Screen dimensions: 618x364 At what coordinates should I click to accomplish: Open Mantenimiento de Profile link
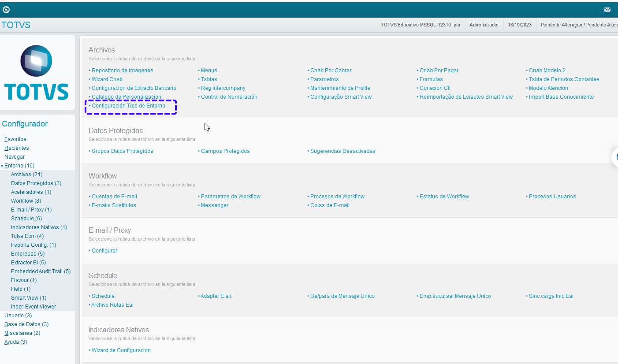[340, 88]
